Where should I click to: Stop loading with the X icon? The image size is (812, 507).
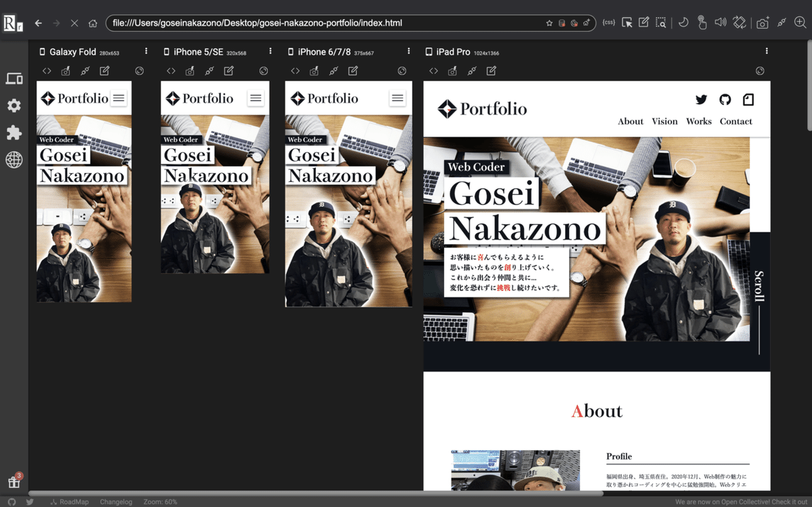(74, 23)
